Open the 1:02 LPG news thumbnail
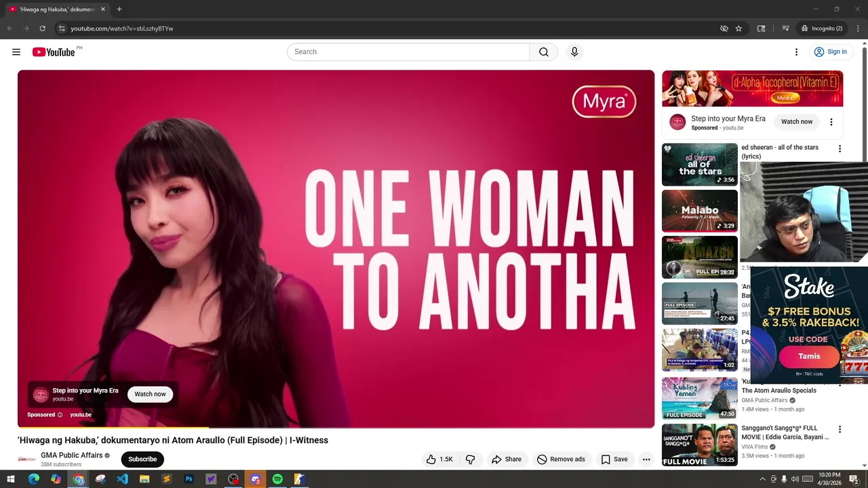This screenshot has width=868, height=488. [700, 350]
